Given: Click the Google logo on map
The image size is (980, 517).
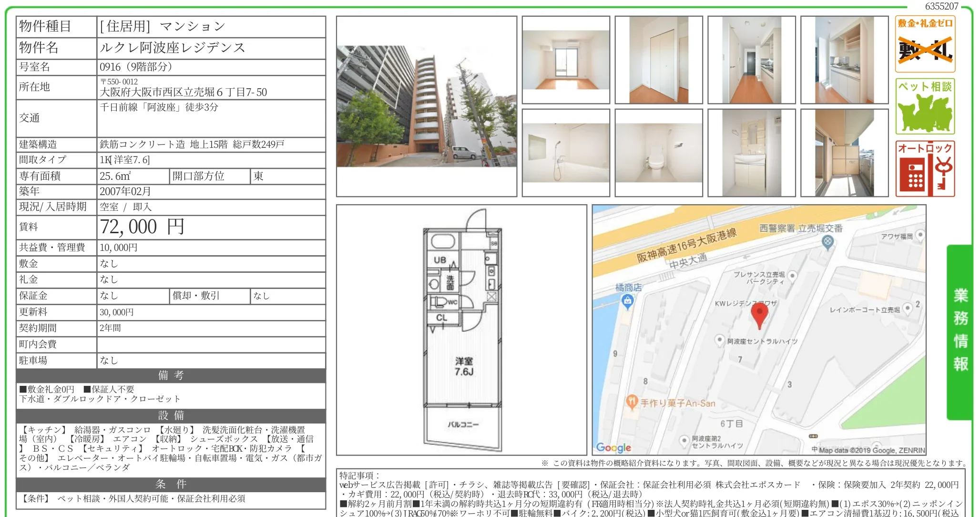Looking at the screenshot, I should pyautogui.click(x=613, y=447).
